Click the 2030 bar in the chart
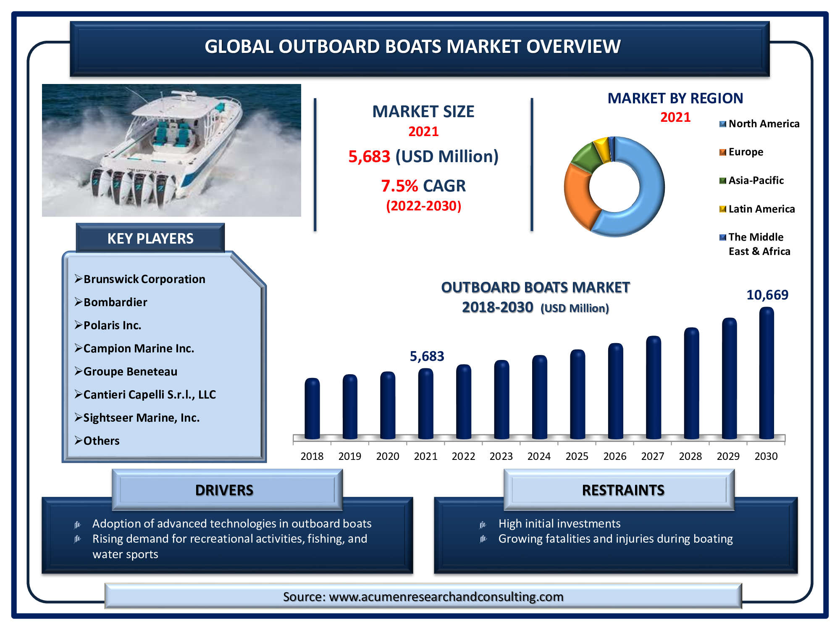The image size is (840, 630). pos(766,373)
